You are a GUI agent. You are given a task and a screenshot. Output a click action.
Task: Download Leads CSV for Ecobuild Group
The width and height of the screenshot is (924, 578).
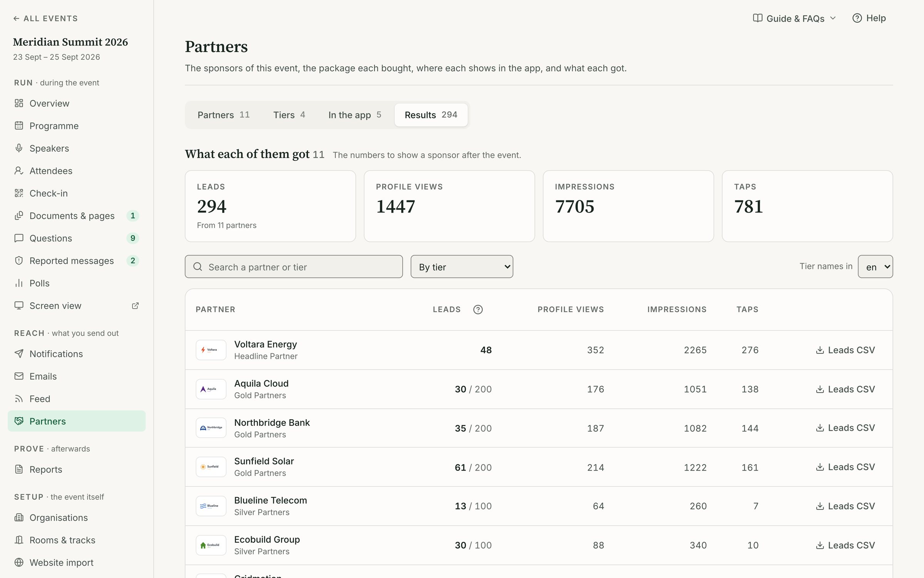845,545
